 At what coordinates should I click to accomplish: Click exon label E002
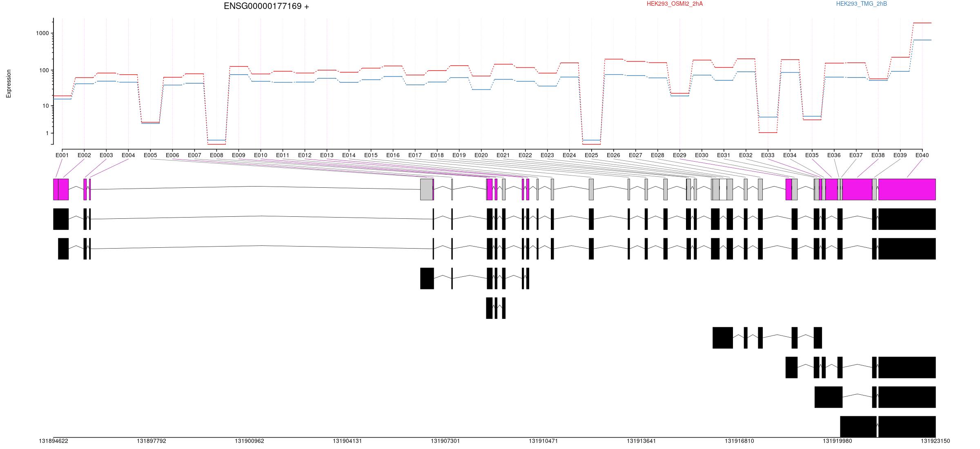point(84,155)
